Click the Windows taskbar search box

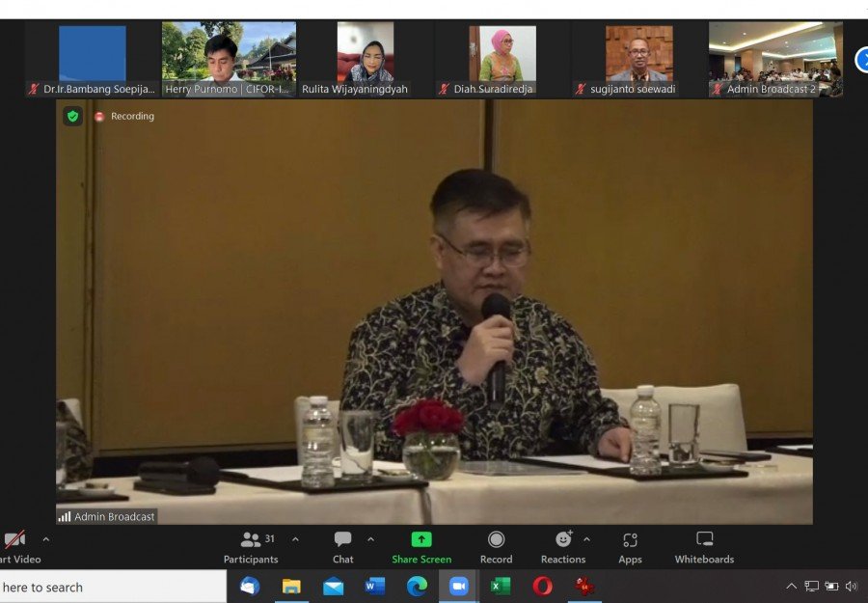(113, 587)
